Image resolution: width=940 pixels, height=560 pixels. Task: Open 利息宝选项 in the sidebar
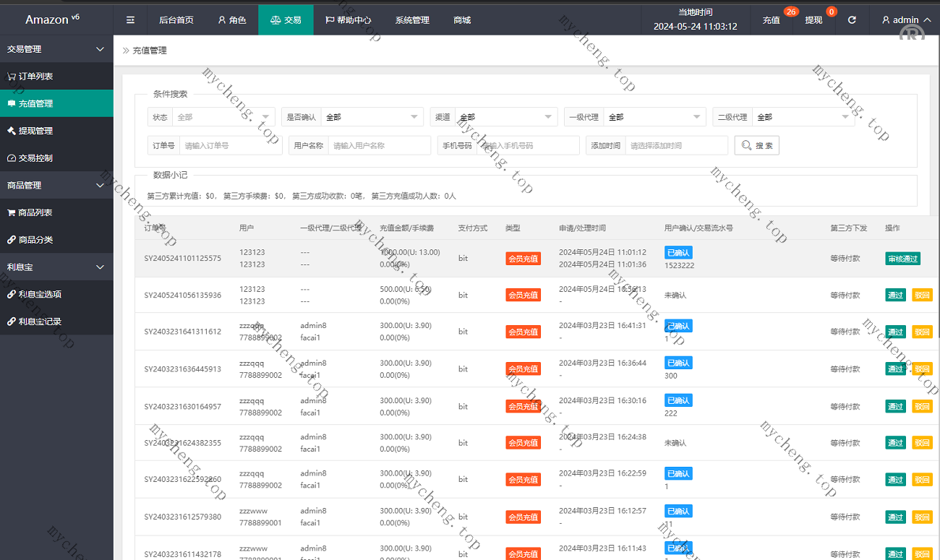coord(40,295)
